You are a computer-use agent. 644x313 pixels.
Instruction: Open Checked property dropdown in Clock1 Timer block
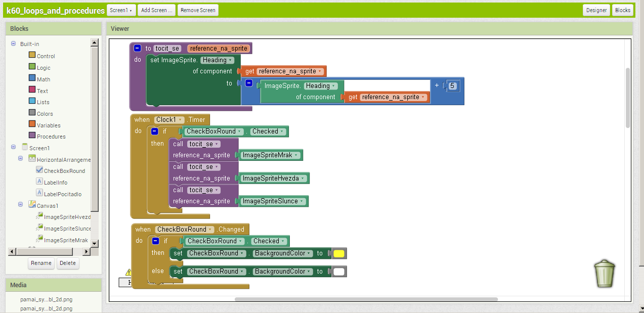coord(269,131)
